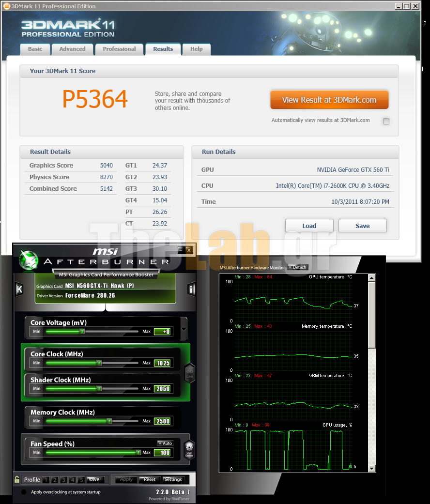The width and height of the screenshot is (430, 504).
Task: Click the hardware monitor scroll up arrow
Action: tap(372, 278)
